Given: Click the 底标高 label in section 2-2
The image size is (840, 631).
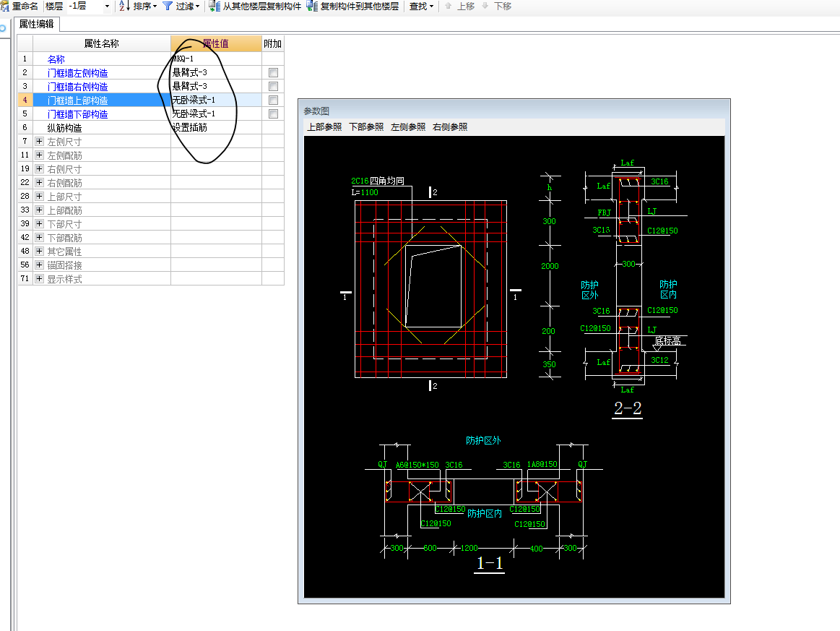Looking at the screenshot, I should [x=667, y=341].
